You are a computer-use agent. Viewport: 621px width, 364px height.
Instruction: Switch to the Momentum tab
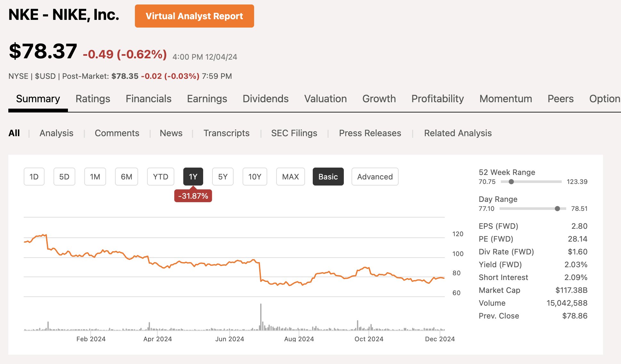(506, 99)
